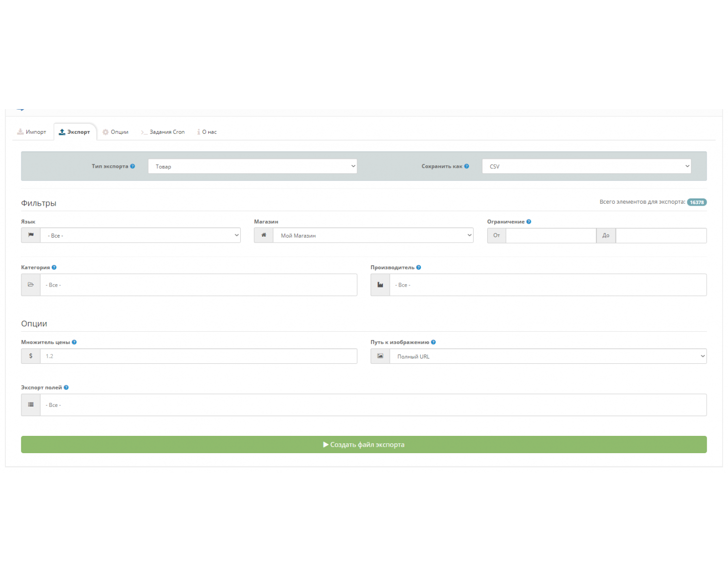Click the От limit input field
The height and width of the screenshot is (582, 728).
point(551,235)
